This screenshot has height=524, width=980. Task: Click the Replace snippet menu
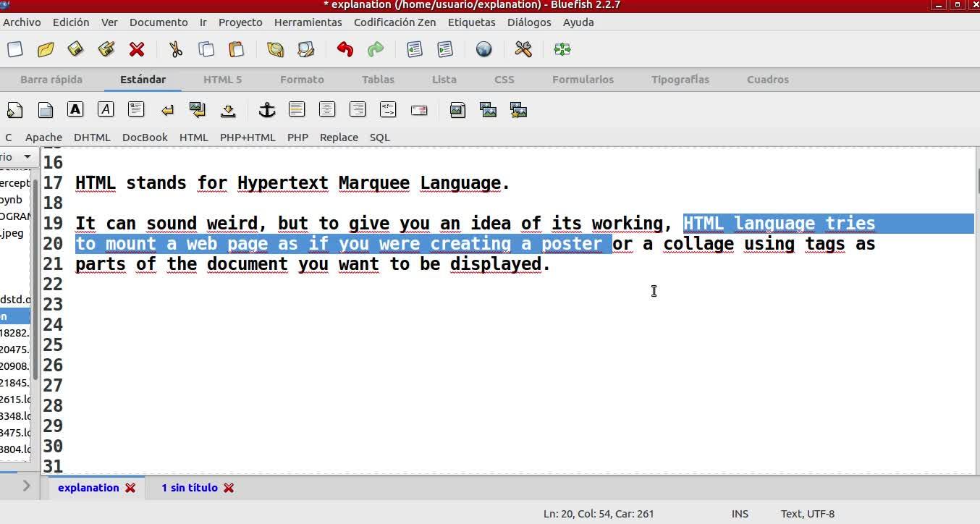tap(339, 138)
